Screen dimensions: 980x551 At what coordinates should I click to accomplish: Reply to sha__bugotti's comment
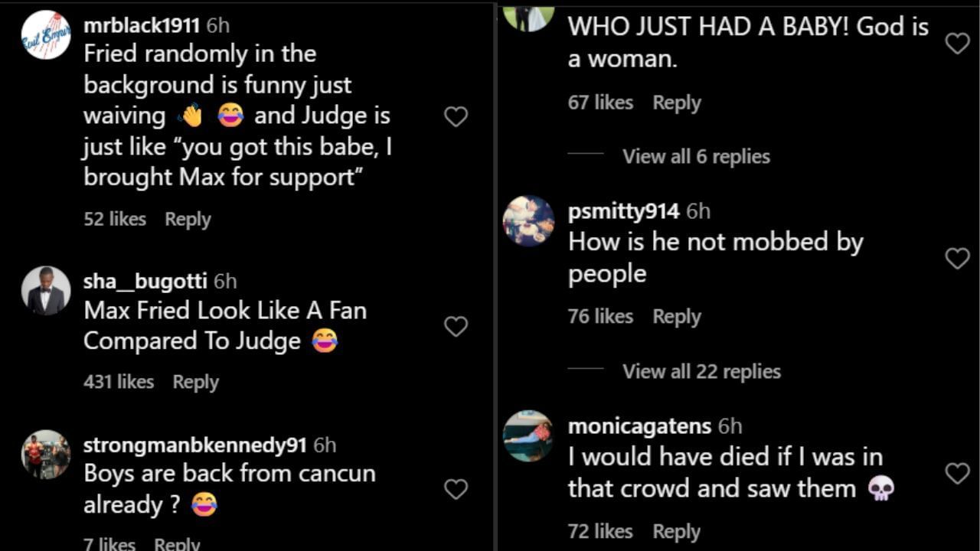tap(195, 382)
